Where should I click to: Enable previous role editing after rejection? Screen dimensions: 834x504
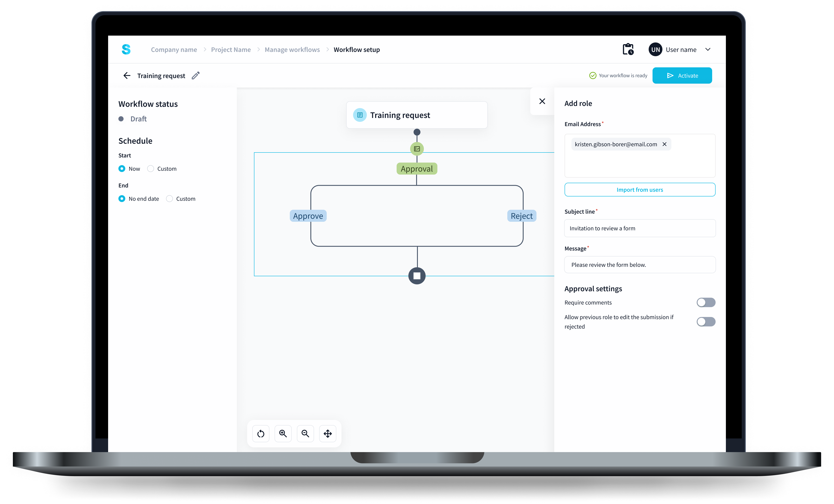pos(706,321)
